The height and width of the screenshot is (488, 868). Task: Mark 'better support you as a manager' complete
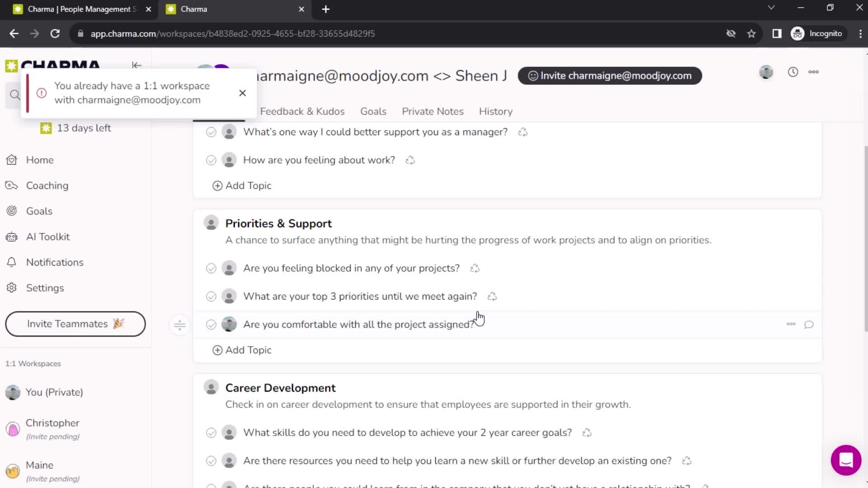pyautogui.click(x=211, y=132)
